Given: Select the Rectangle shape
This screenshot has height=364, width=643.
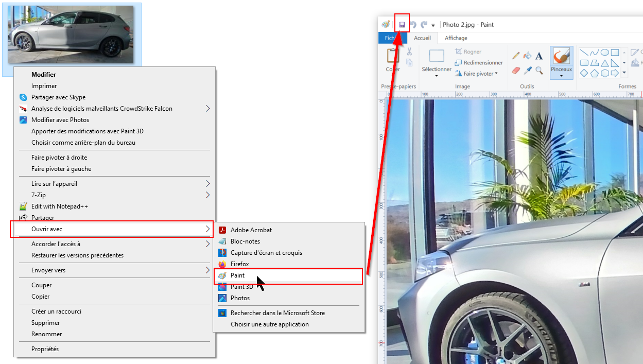Looking at the screenshot, I should [x=615, y=53].
